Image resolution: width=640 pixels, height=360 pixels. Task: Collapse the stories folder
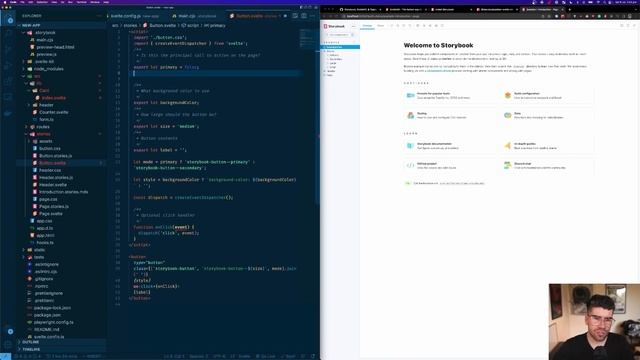pos(43,134)
